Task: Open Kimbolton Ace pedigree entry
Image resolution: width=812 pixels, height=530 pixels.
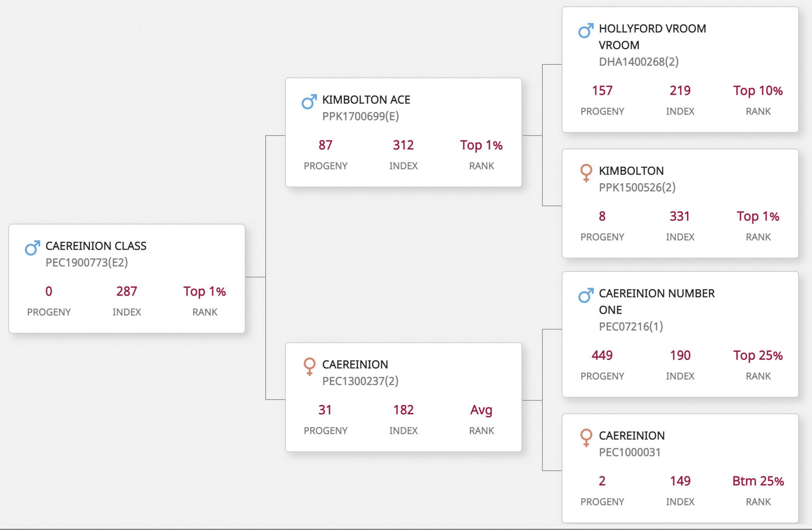Action: pos(366,100)
